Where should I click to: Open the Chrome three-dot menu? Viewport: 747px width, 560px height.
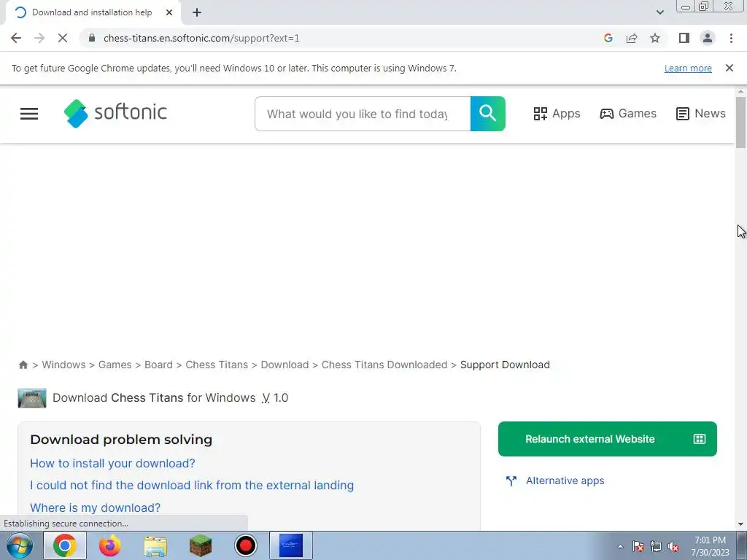(x=731, y=38)
